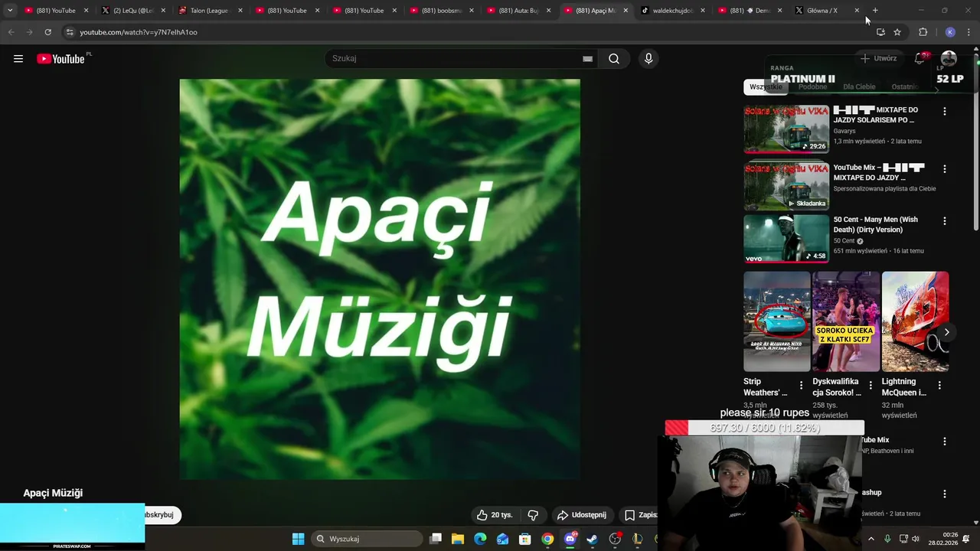Open Gavarys mixtape video thumbnail
The width and height of the screenshot is (980, 551).
click(x=786, y=129)
